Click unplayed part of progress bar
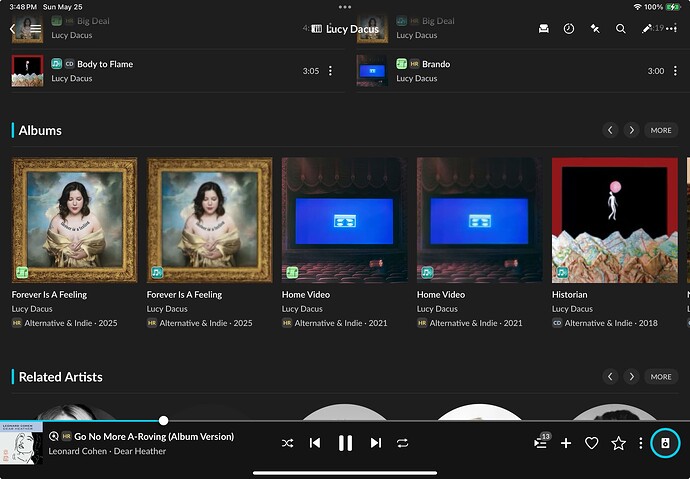The image size is (690, 479). click(429, 420)
